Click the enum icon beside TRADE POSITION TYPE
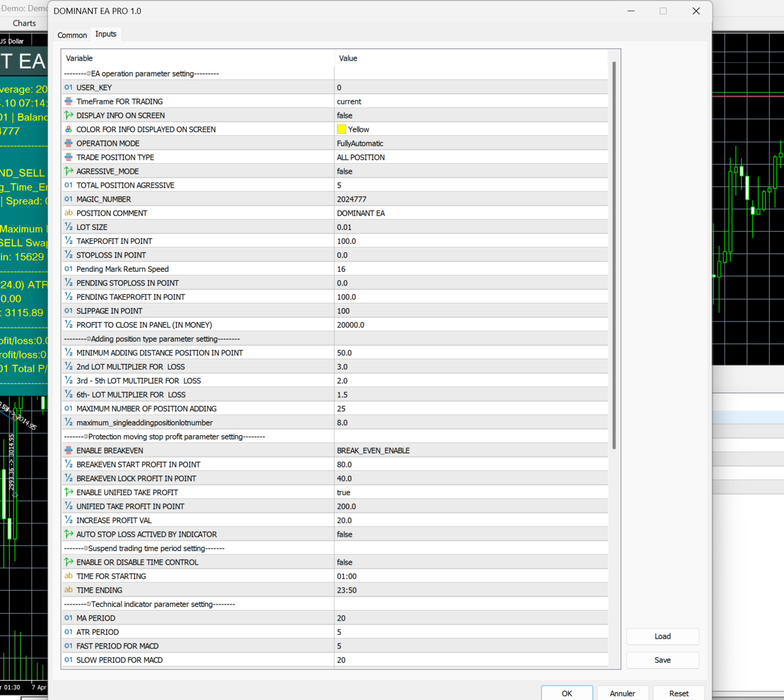Screen dimensions: 784x700 69,157
